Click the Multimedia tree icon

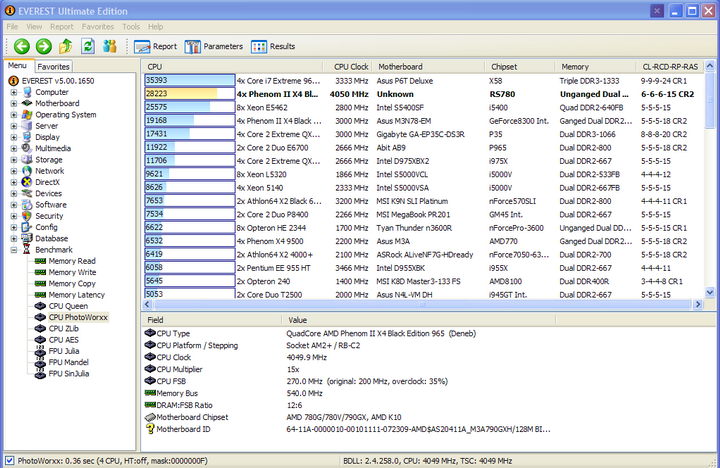[27, 148]
